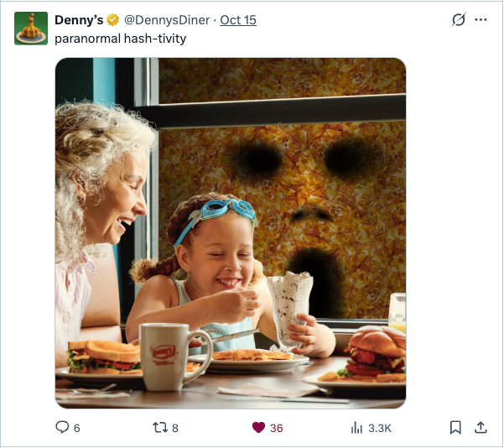Click the repost arrows icon
Image resolution: width=504 pixels, height=448 pixels.
pyautogui.click(x=160, y=428)
